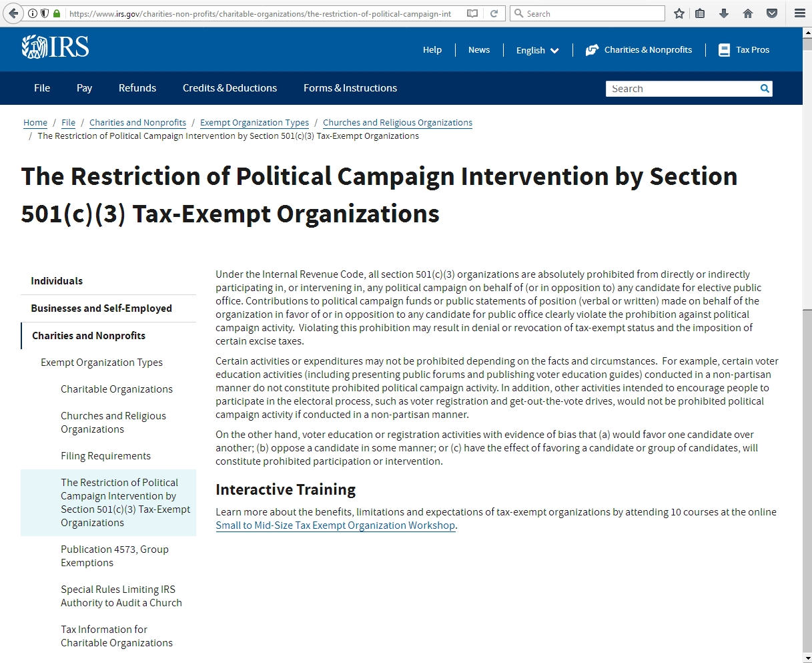The width and height of the screenshot is (812, 663).
Task: Submit the IRS site search magnifier
Action: pos(765,88)
